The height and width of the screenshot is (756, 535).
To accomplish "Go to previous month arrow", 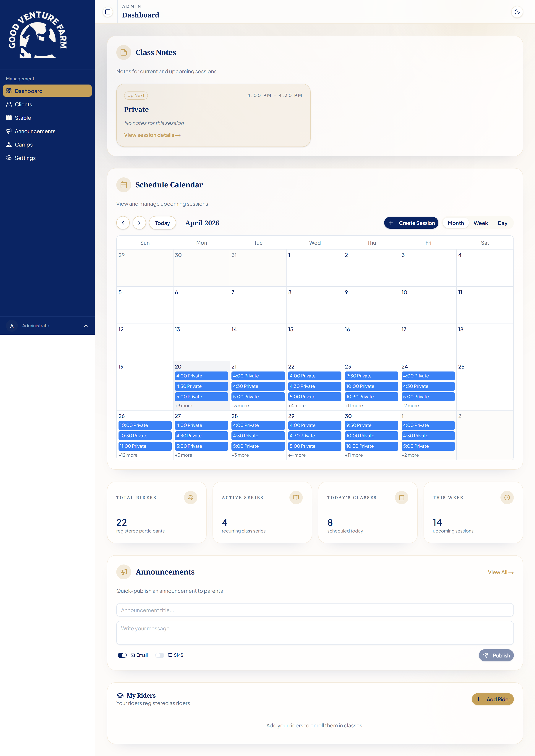I will [123, 223].
